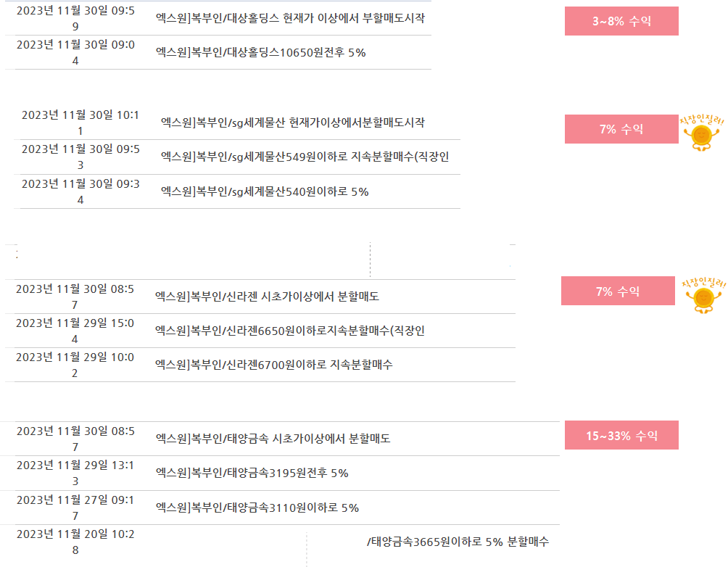Open sg세계물산549원이하로 지속분할매수 message
The width and height of the screenshot is (728, 567).
305,157
